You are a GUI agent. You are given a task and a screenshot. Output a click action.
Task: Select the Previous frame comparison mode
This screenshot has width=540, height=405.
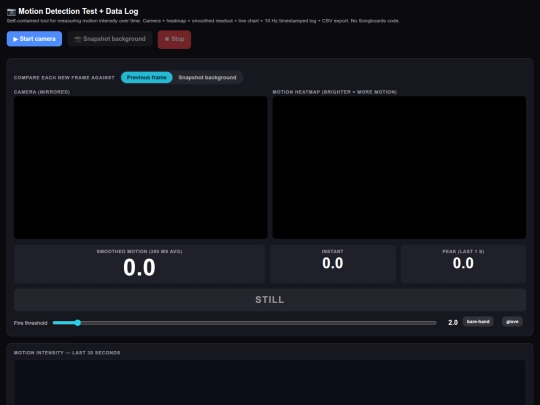tap(147, 77)
